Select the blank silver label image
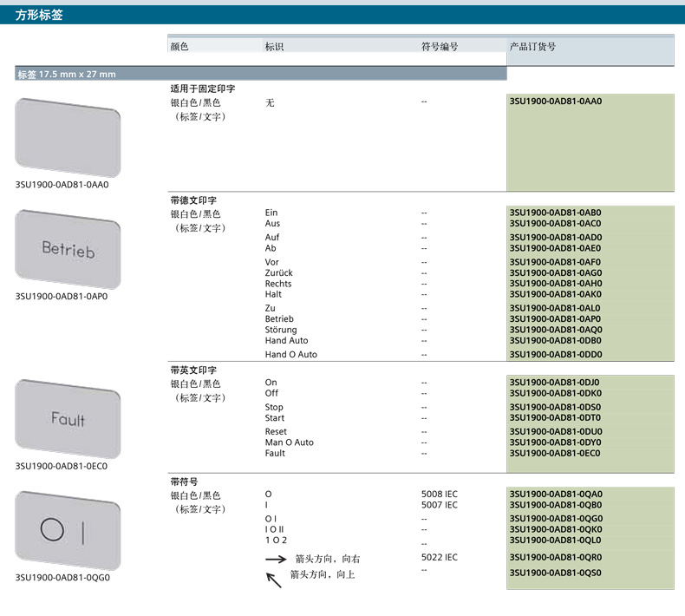This screenshot has width=685, height=616. (68, 136)
